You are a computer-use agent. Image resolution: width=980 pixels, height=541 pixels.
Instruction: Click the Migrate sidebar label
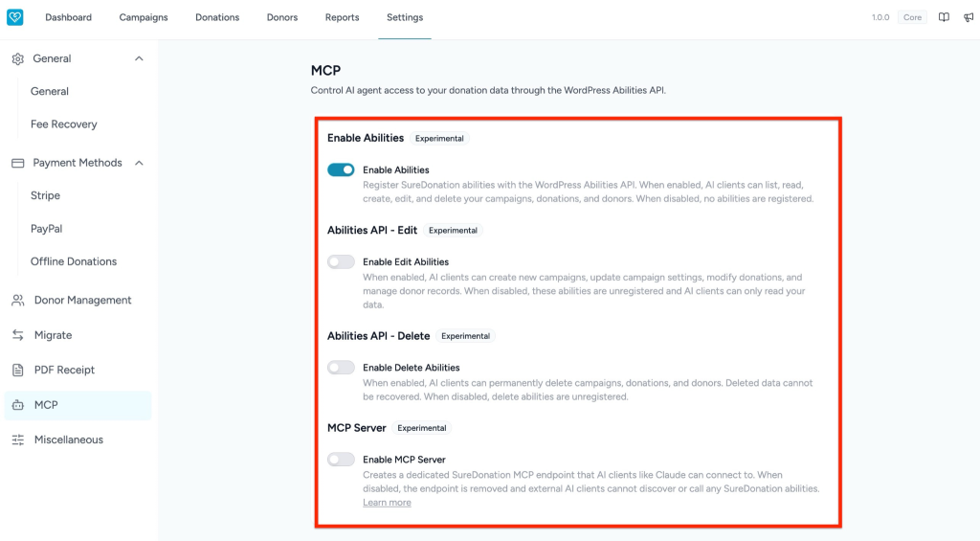click(x=54, y=335)
